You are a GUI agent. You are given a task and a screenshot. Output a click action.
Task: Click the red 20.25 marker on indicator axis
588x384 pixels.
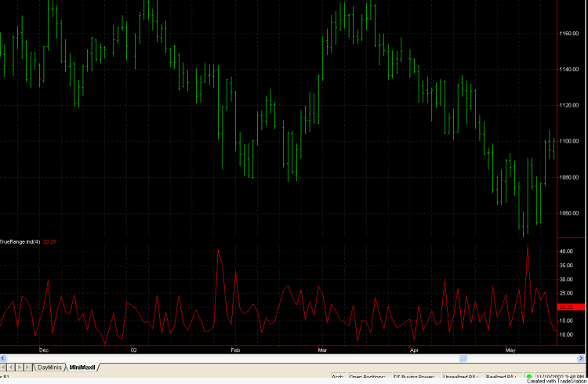tap(571, 307)
